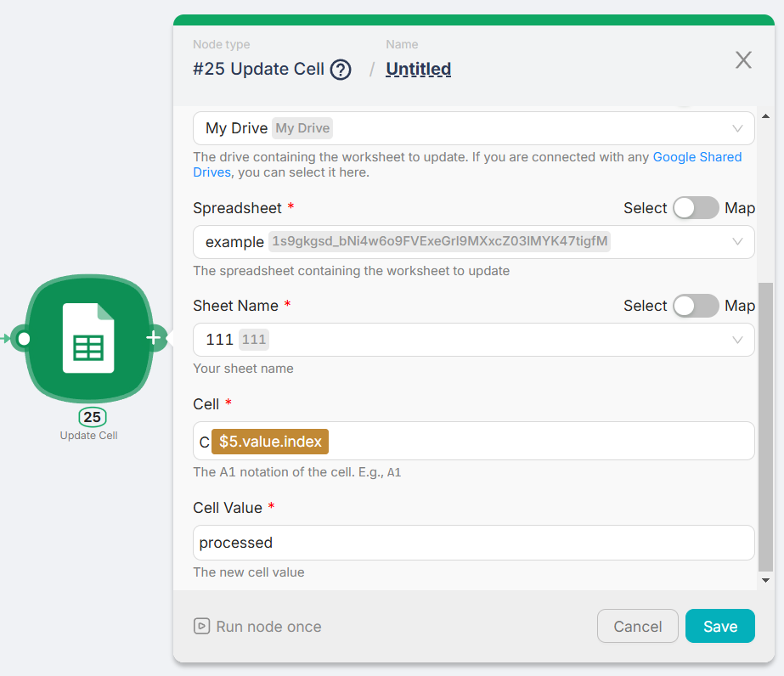Screen dimensions: 784x676
Task: Toggle the Spreadsheet Select/Map switch
Action: (x=696, y=208)
